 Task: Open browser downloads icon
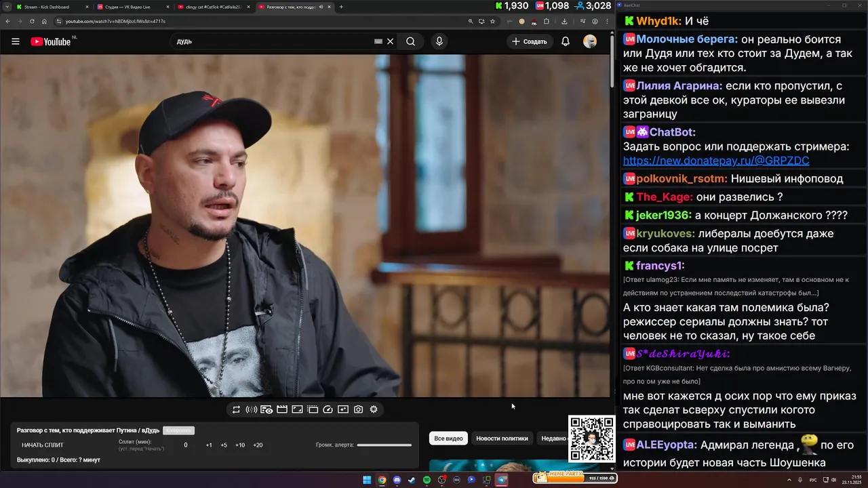[x=564, y=21]
